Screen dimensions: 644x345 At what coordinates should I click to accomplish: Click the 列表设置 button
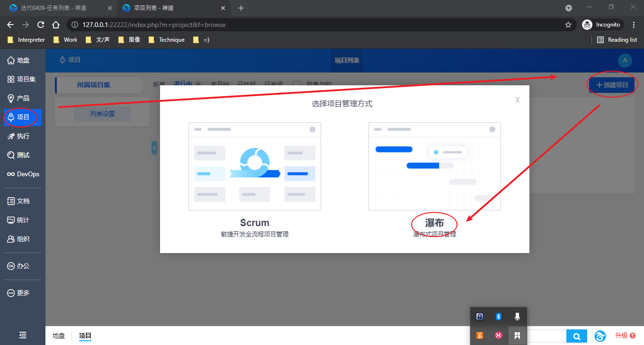[102, 114]
